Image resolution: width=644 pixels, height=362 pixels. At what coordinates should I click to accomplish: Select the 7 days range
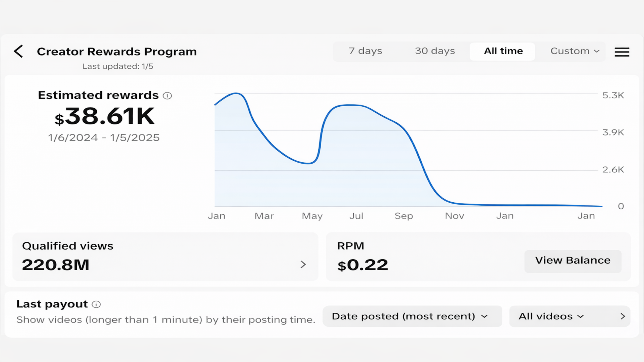(x=365, y=51)
